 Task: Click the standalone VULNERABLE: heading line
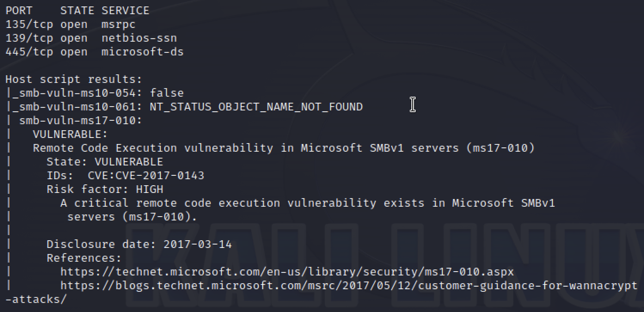point(71,135)
